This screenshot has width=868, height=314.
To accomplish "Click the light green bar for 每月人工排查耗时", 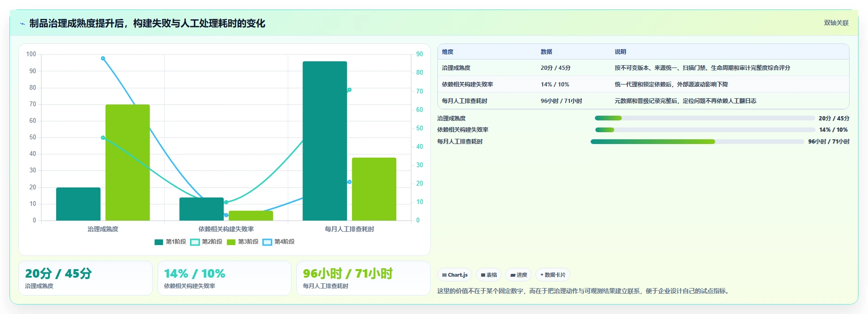I will (x=374, y=189).
